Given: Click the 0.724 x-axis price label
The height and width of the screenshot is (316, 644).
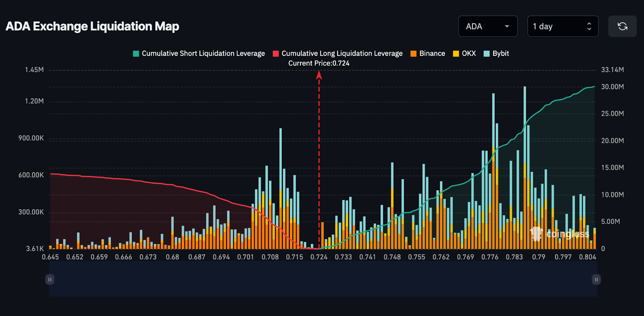Looking at the screenshot, I should pos(319,257).
